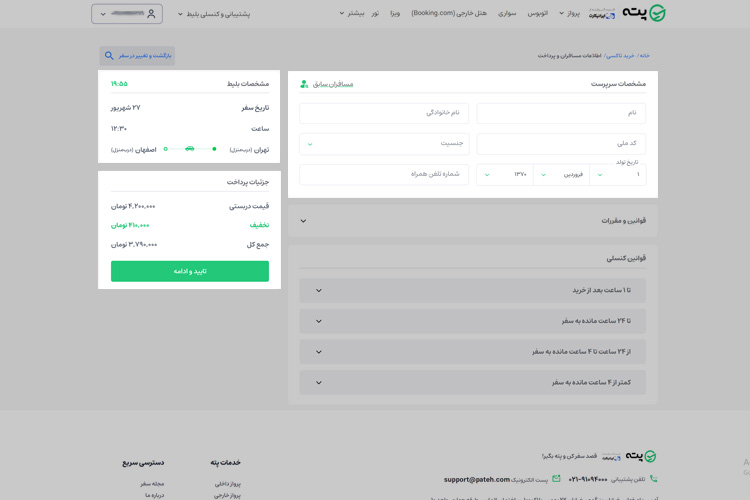Click the user profile icon in the header
Screen dimensions: 750x500
point(151,14)
